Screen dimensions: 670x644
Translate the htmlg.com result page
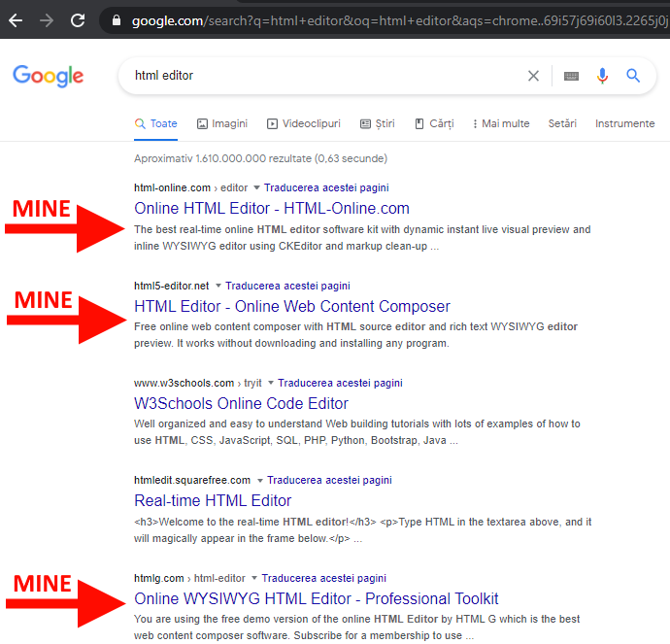(x=324, y=578)
